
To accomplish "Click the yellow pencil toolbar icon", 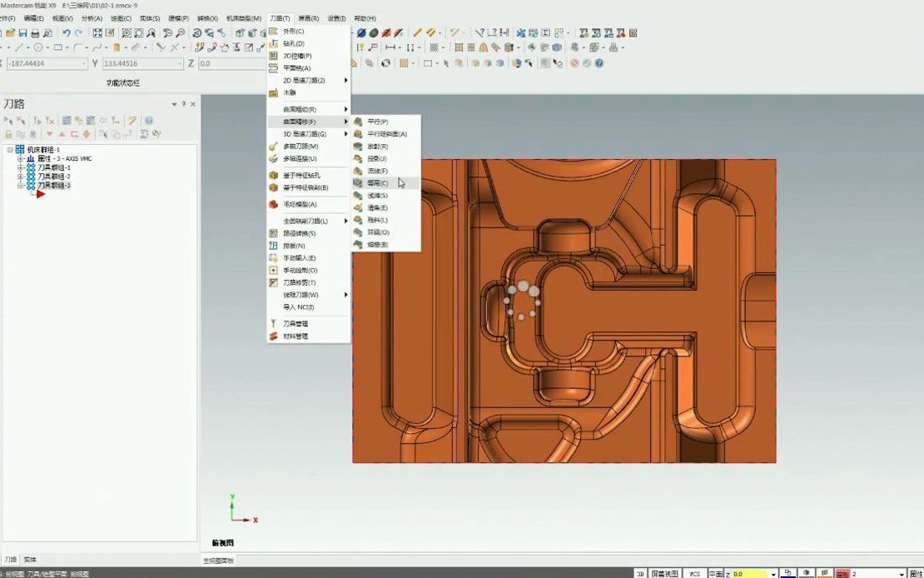I will tap(417, 33).
